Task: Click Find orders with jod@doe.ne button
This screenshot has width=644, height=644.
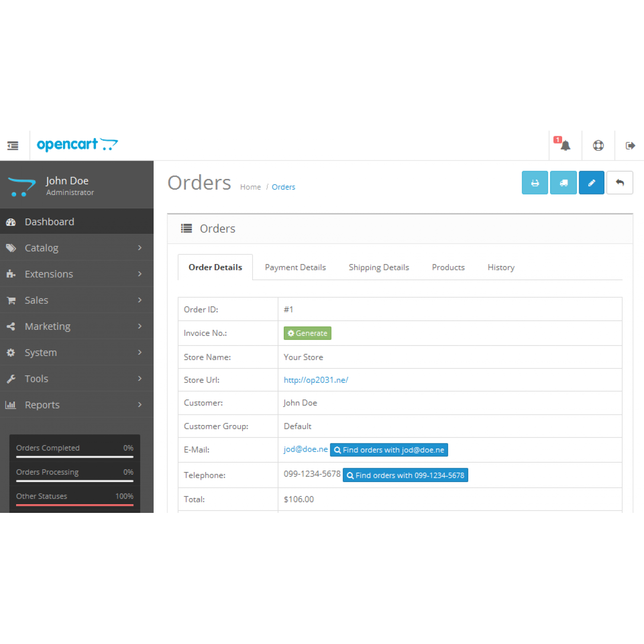Action: (x=389, y=450)
